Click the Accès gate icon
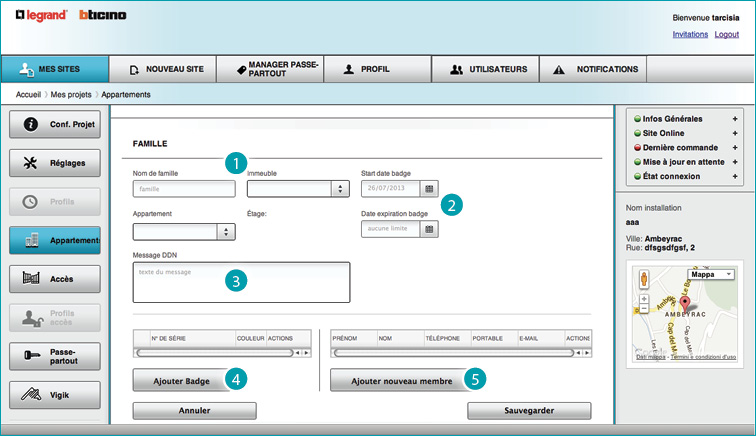The width and height of the screenshot is (756, 436). click(30, 277)
